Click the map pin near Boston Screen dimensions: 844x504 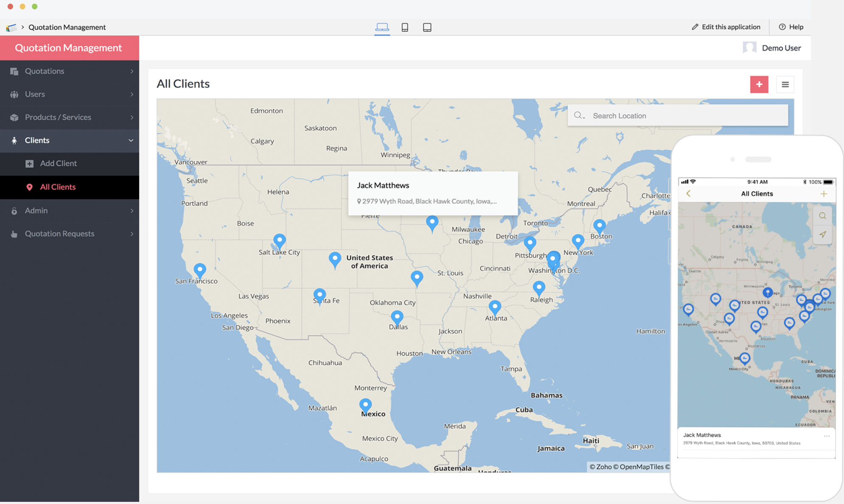coord(599,226)
